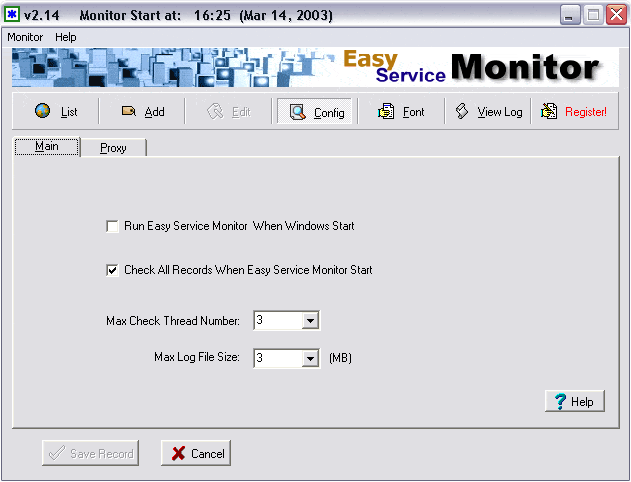Click the "(MB)" unit text

point(340,358)
